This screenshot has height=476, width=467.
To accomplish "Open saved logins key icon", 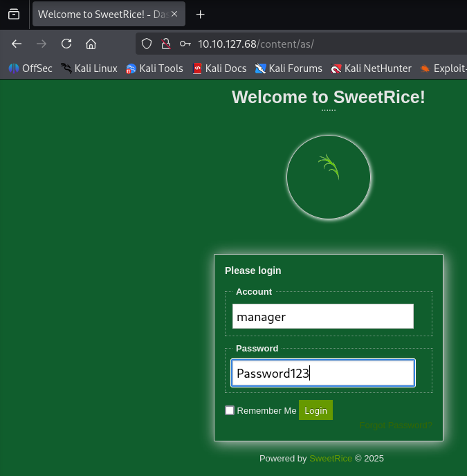I will 185,44.
